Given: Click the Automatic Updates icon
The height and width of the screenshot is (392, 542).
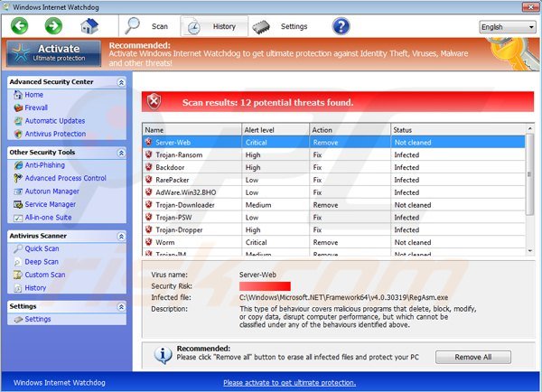Looking at the screenshot, I should coord(18,121).
